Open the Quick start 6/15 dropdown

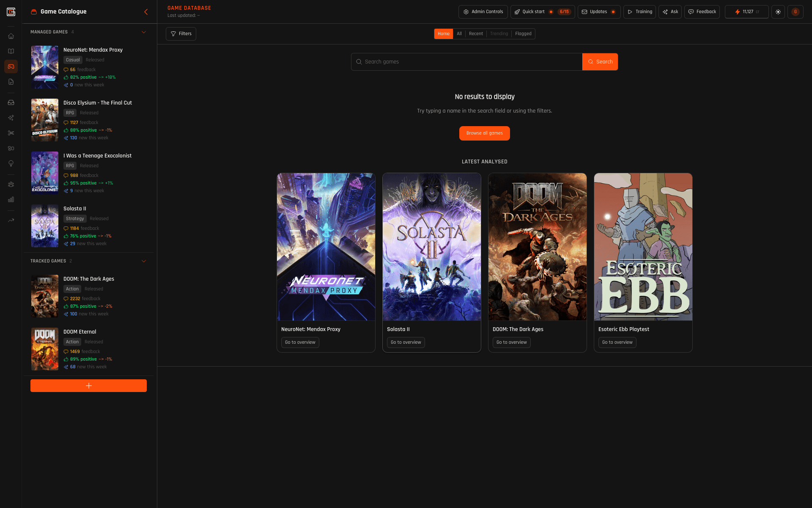[542, 12]
